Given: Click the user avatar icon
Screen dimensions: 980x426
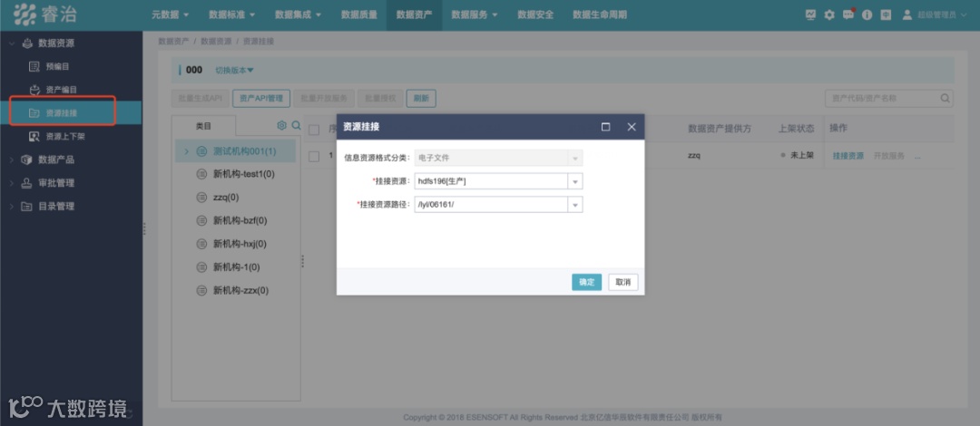Looking at the screenshot, I should click(x=906, y=15).
